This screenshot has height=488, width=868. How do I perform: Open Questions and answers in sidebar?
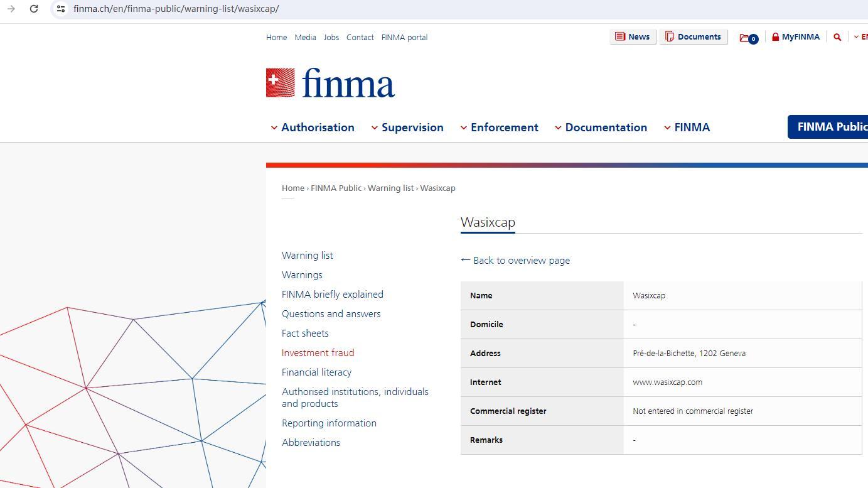pos(331,314)
